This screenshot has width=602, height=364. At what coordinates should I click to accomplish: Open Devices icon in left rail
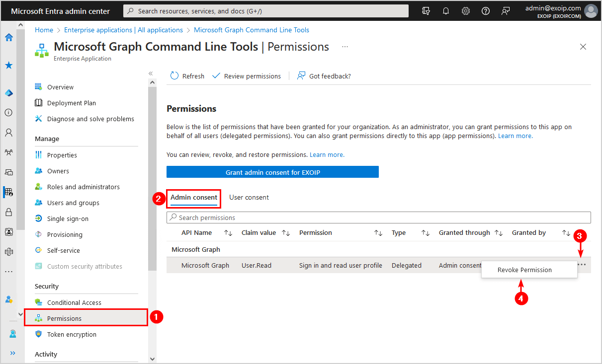[8, 172]
